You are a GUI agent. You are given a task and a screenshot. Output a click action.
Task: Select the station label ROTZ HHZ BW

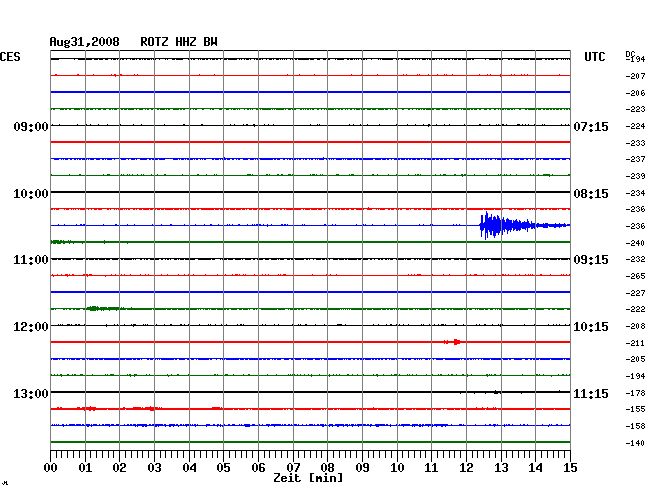click(179, 42)
